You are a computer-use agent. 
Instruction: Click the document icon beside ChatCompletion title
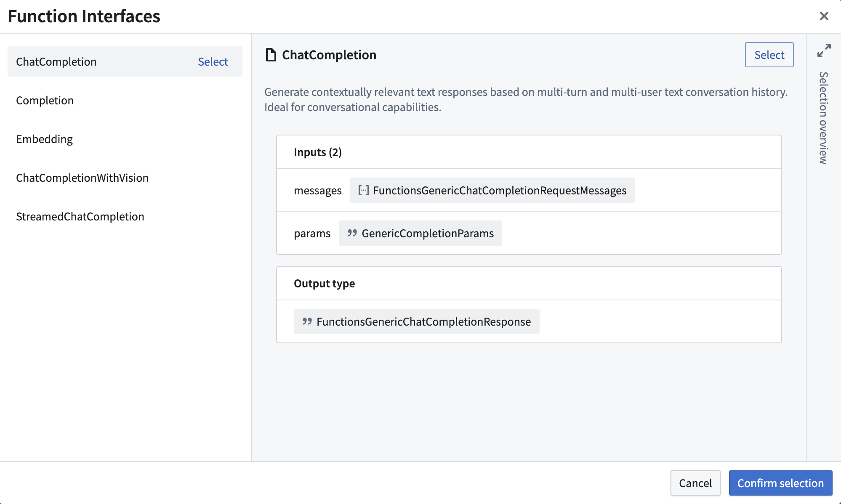pos(271,55)
